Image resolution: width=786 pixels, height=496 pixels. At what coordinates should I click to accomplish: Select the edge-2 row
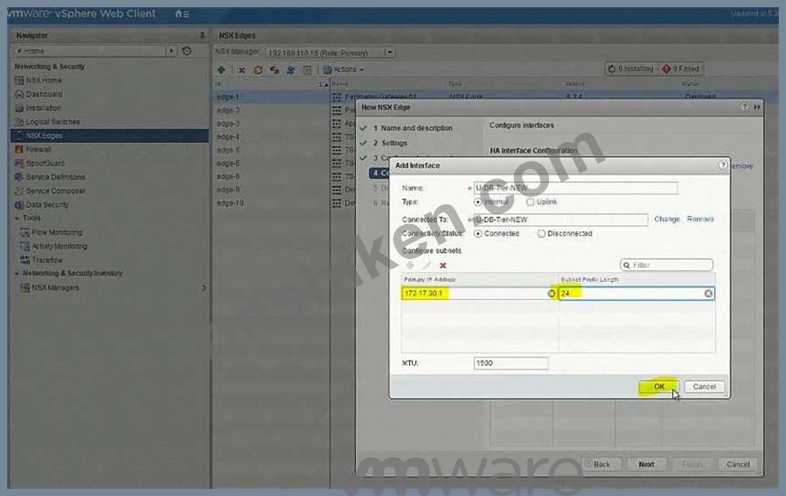pos(271,110)
